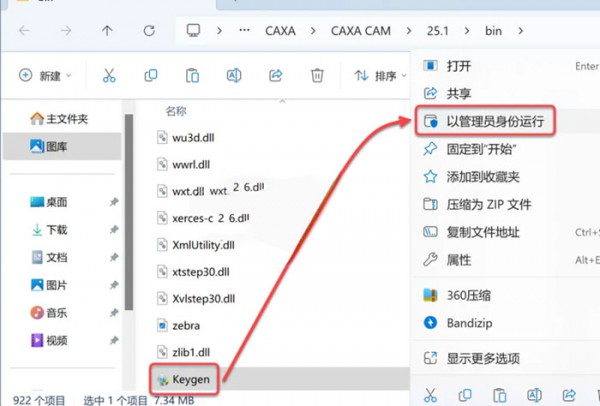Select the Xvlstep30.dll file
The width and height of the screenshot is (600, 406).
196,298
